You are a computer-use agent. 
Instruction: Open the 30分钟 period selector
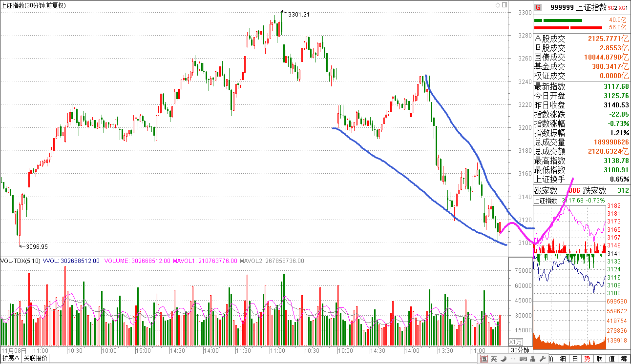click(x=520, y=350)
